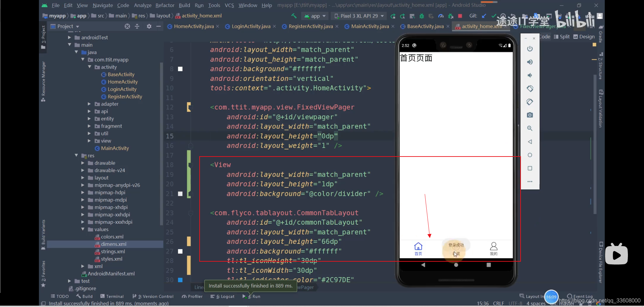Switch to HomeActivity.java tab
Viewport: 644px width, 307px height.
pos(194,26)
